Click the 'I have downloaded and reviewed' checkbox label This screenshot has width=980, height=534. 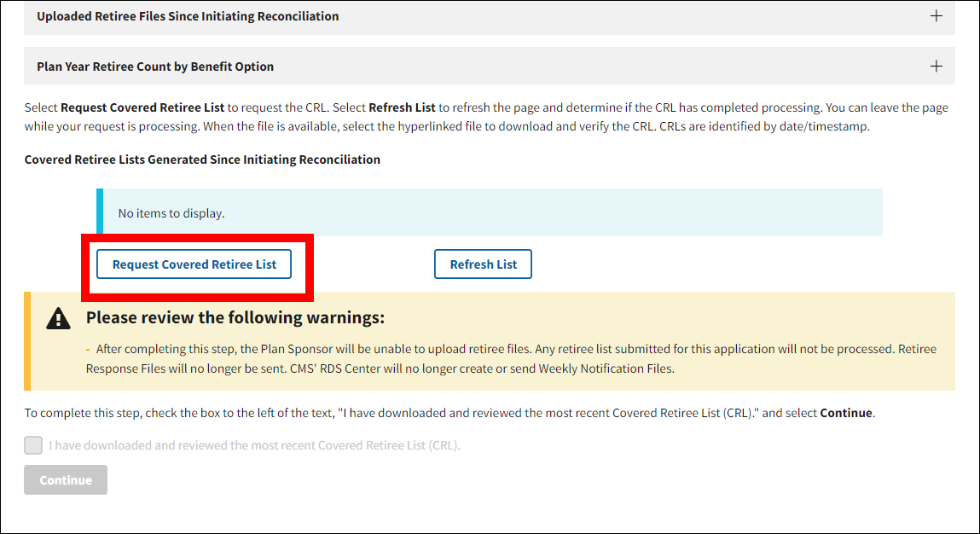coord(254,445)
